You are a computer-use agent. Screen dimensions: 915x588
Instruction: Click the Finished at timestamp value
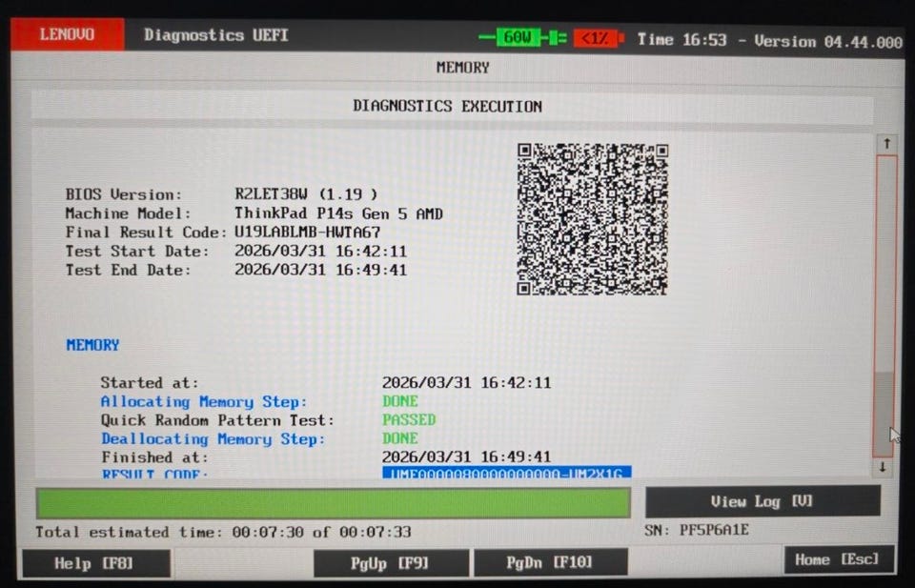[467, 456]
